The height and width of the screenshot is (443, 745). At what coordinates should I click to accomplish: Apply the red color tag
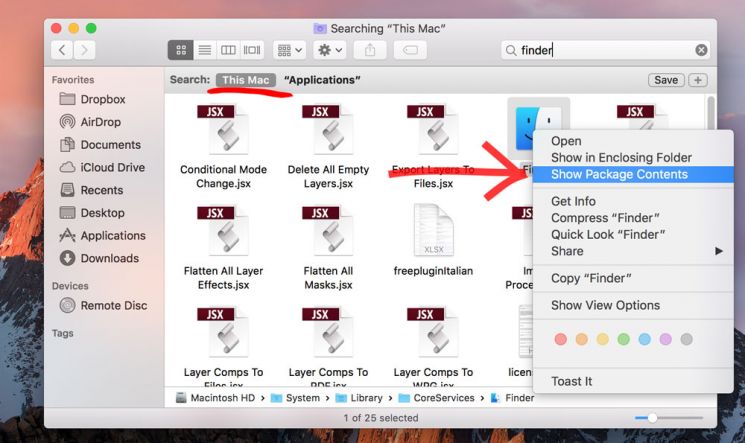[x=560, y=340]
